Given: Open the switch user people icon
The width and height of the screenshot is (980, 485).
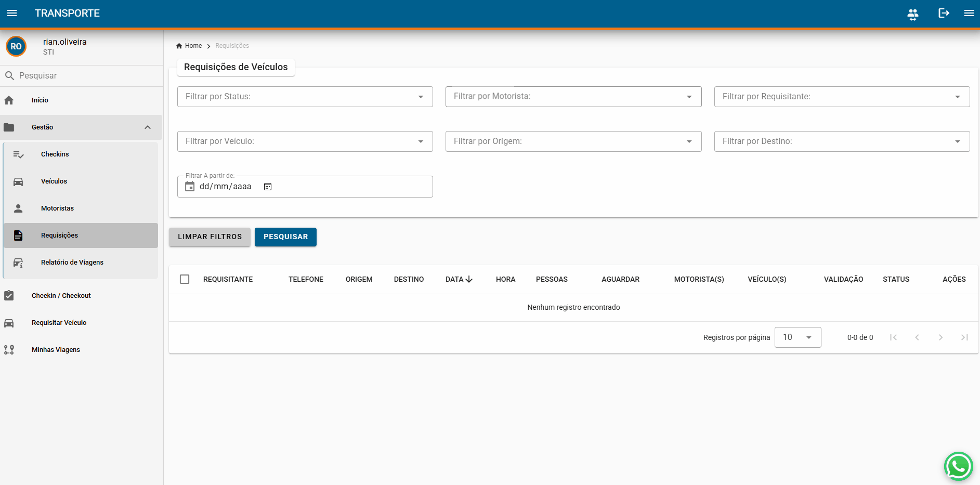Looking at the screenshot, I should (x=913, y=14).
